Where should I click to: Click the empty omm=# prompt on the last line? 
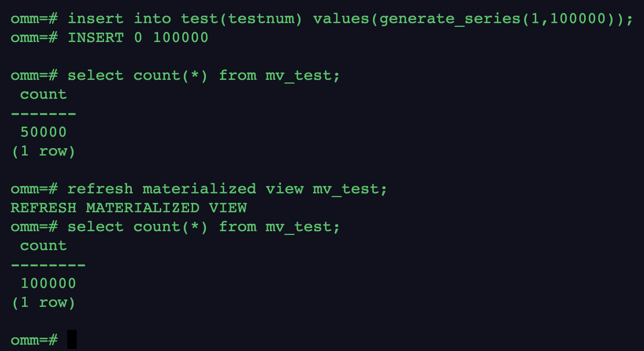[34, 340]
